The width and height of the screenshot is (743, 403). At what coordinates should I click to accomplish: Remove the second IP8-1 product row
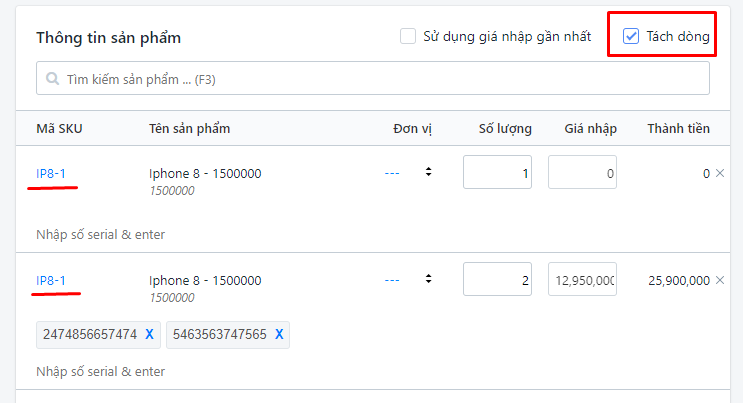pos(720,280)
